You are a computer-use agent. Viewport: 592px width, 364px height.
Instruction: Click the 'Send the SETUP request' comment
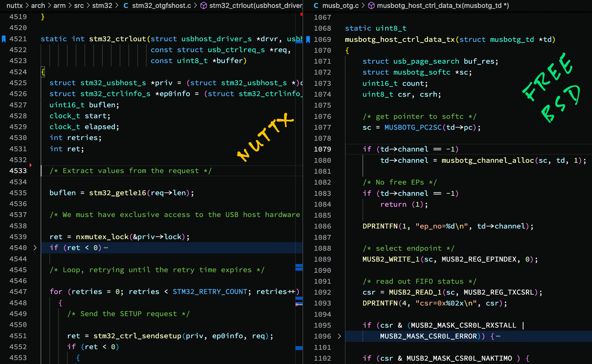pyautogui.click(x=129, y=314)
